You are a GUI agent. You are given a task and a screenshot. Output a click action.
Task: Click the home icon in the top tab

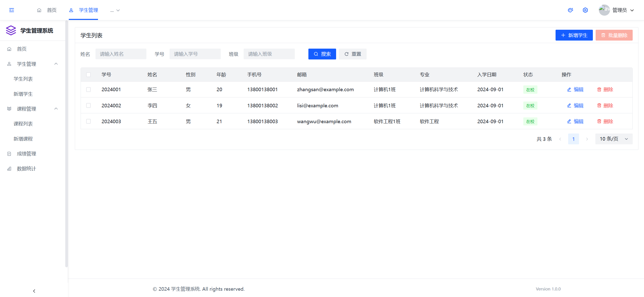click(39, 10)
